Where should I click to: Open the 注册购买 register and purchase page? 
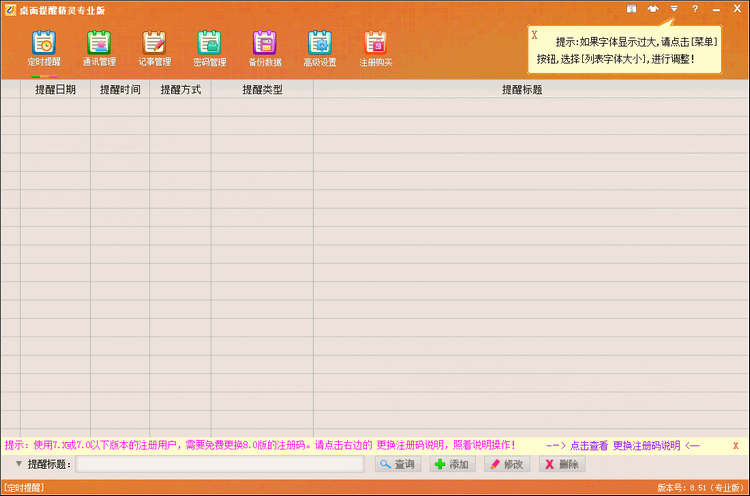click(x=375, y=49)
